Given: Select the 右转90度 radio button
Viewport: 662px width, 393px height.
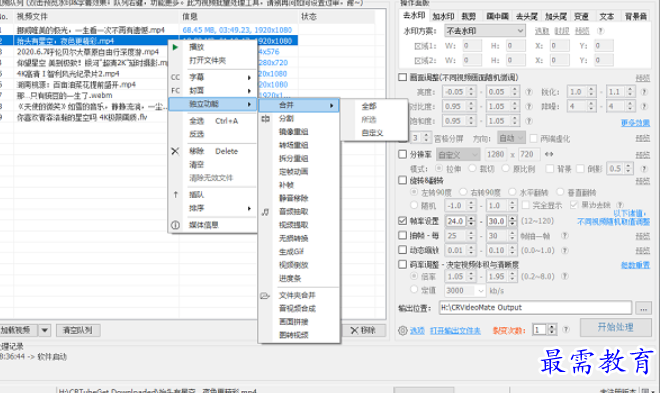Looking at the screenshot, I should pyautogui.click(x=463, y=192).
